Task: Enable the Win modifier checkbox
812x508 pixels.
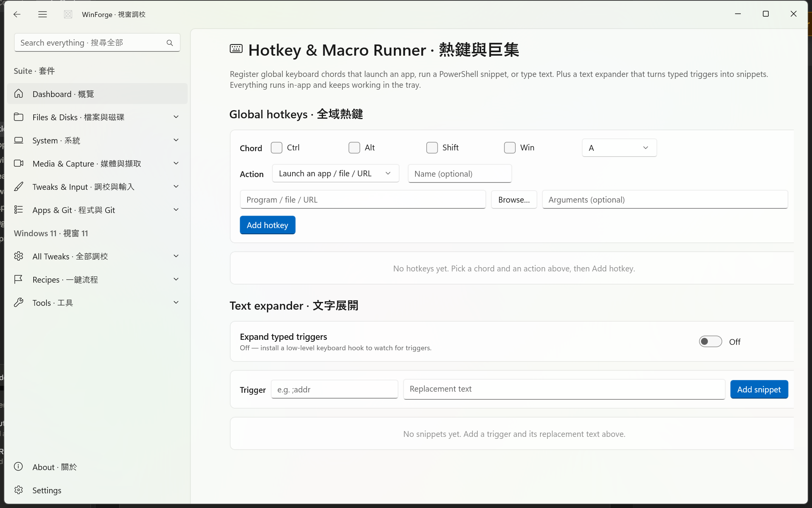Action: click(x=510, y=148)
